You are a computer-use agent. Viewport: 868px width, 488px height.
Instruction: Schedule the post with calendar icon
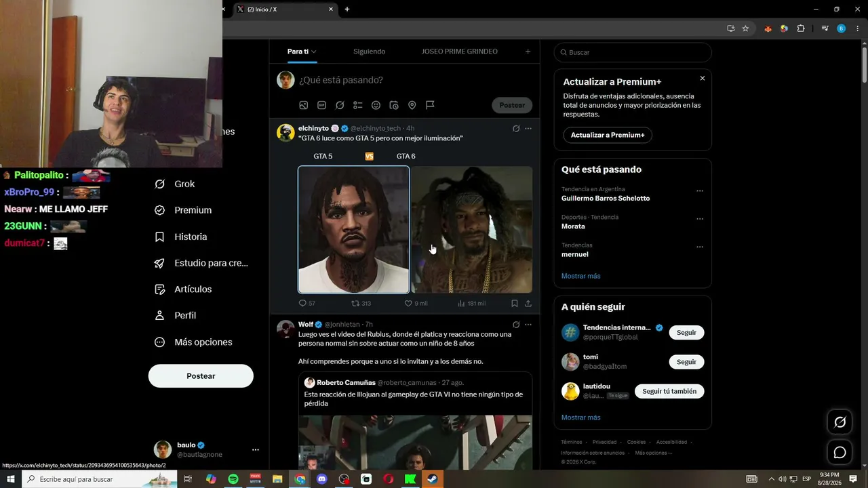(394, 105)
